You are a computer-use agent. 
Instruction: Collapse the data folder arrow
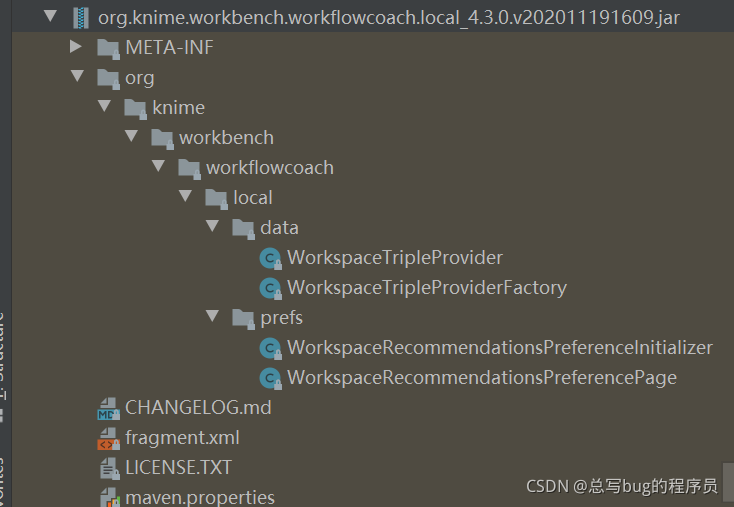[x=213, y=226]
